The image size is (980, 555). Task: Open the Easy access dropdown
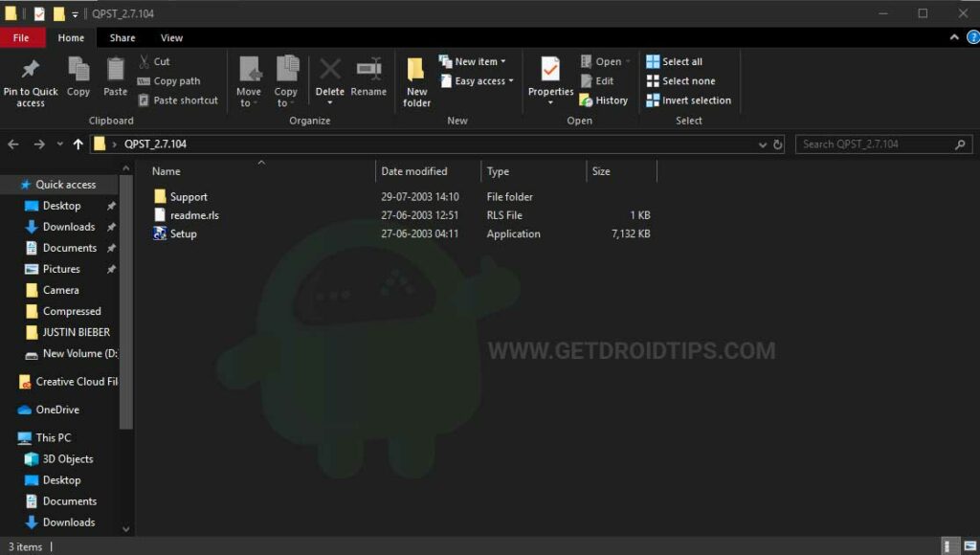(x=477, y=80)
